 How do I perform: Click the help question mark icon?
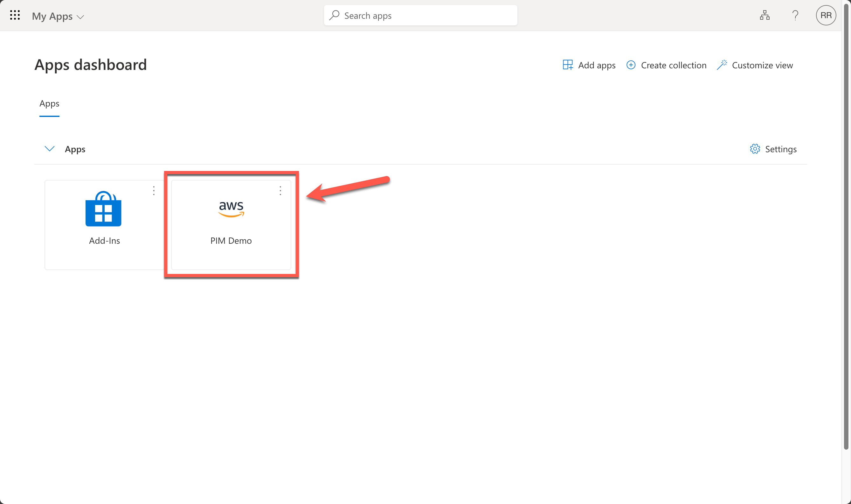tap(795, 15)
